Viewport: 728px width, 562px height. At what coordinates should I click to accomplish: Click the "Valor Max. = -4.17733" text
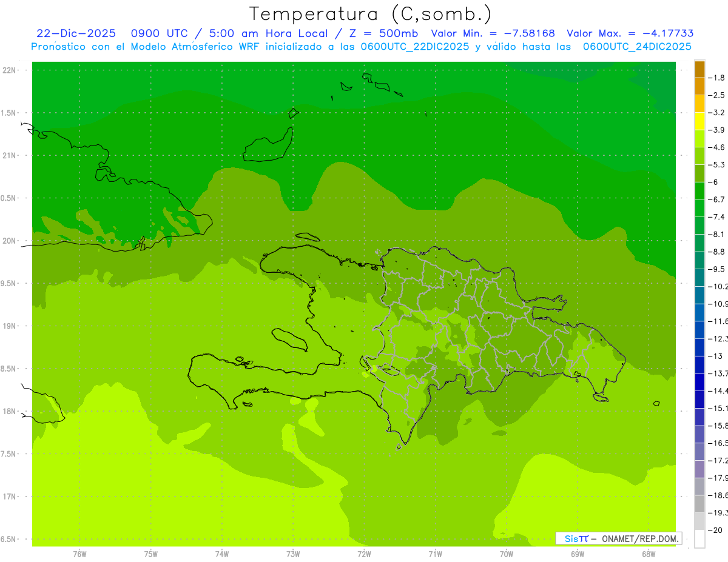[630, 33]
